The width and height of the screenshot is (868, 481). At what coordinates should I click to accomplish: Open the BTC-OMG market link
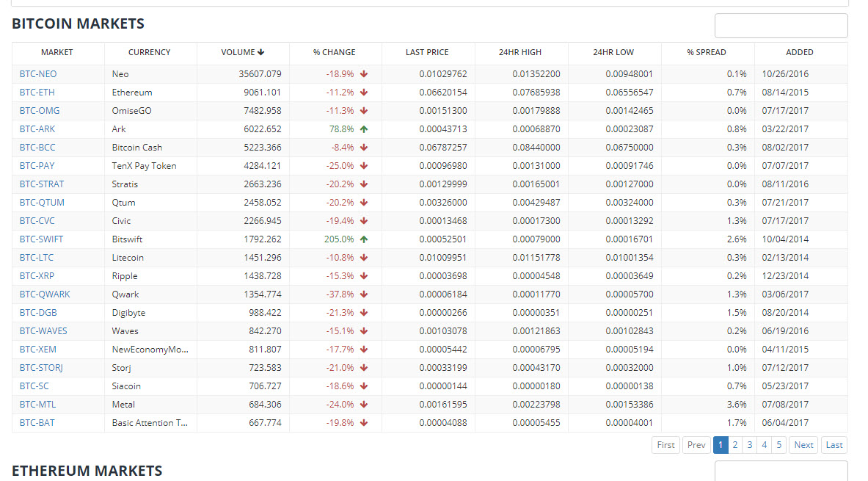point(40,111)
